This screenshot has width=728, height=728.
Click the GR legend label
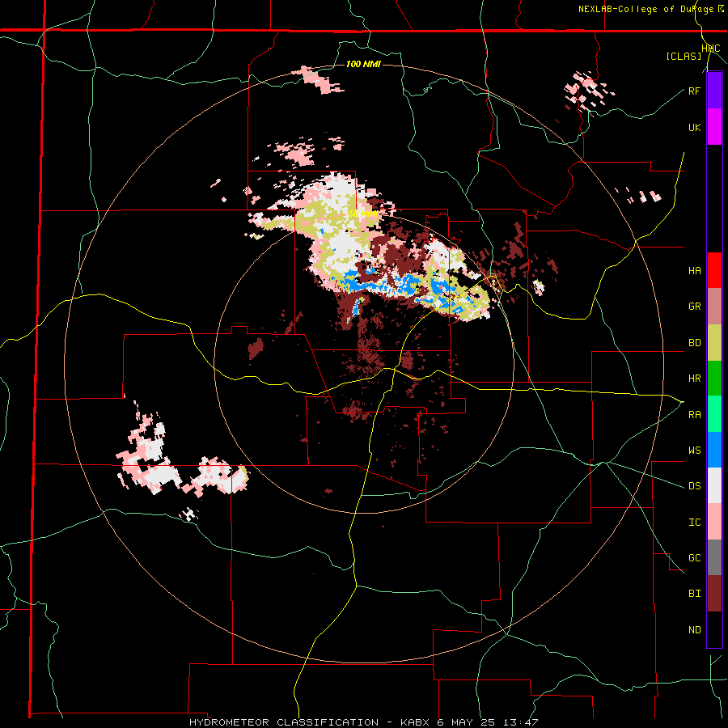[x=694, y=307]
